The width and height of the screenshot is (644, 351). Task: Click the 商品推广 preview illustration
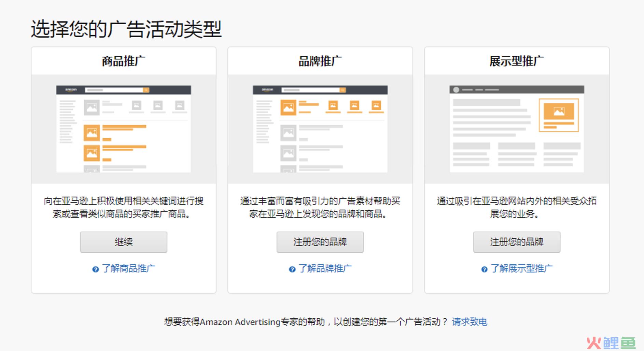tap(124, 129)
